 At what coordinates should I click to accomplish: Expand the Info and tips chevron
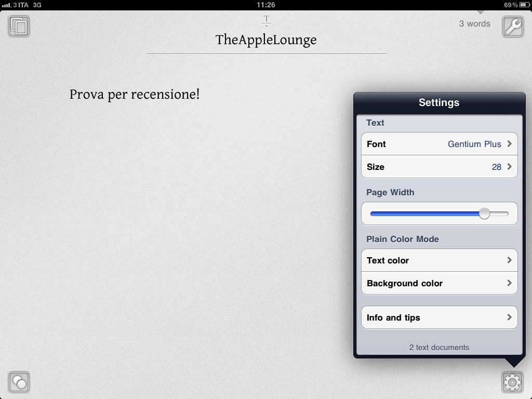tap(509, 317)
